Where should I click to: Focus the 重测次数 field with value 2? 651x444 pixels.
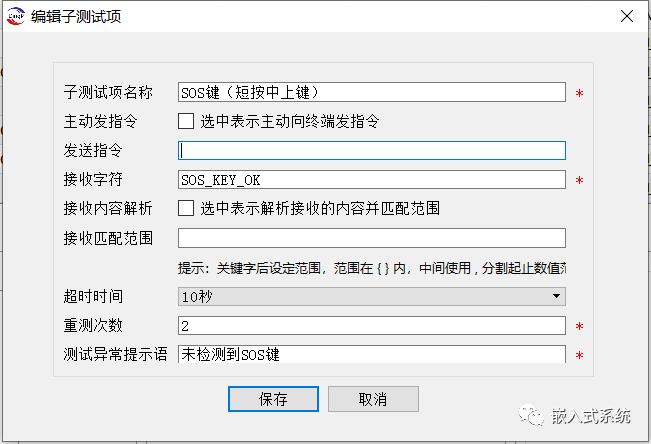[x=372, y=326]
